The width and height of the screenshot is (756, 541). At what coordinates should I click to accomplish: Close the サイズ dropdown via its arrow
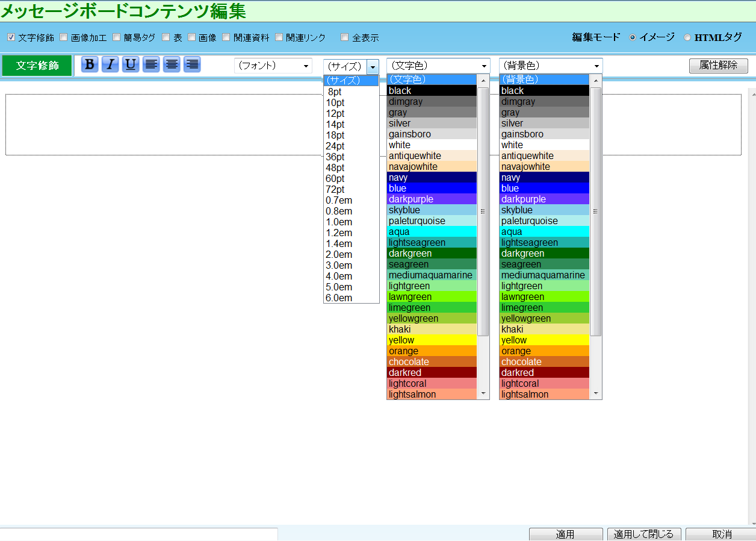point(373,66)
